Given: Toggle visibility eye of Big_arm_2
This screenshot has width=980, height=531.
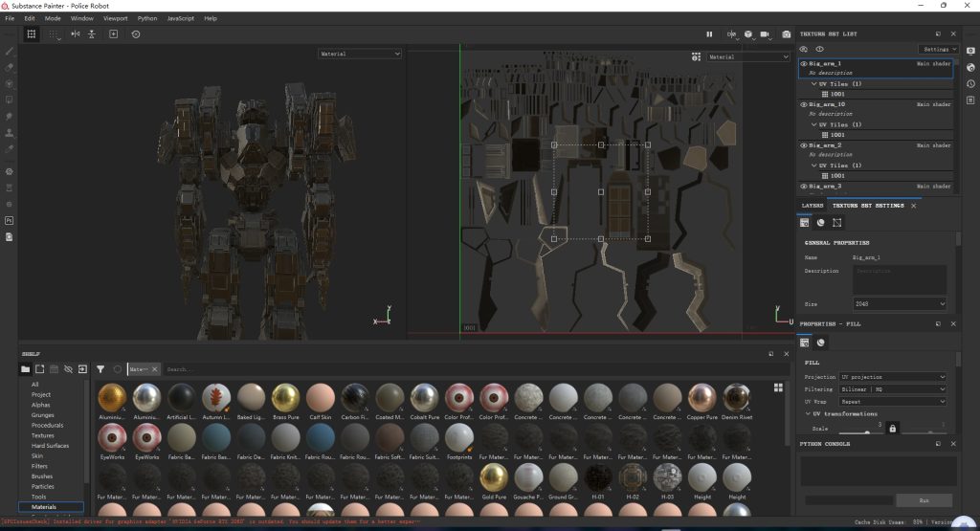Looking at the screenshot, I should [804, 145].
